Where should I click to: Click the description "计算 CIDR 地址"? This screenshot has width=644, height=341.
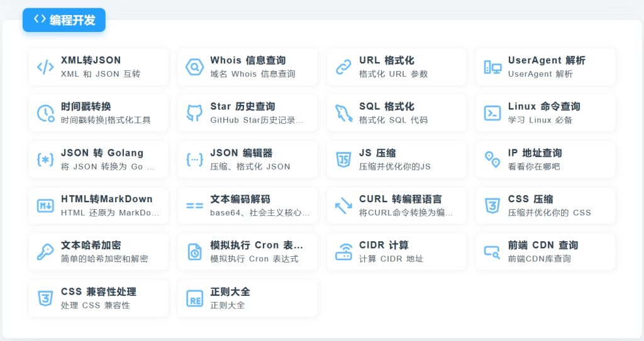391,259
